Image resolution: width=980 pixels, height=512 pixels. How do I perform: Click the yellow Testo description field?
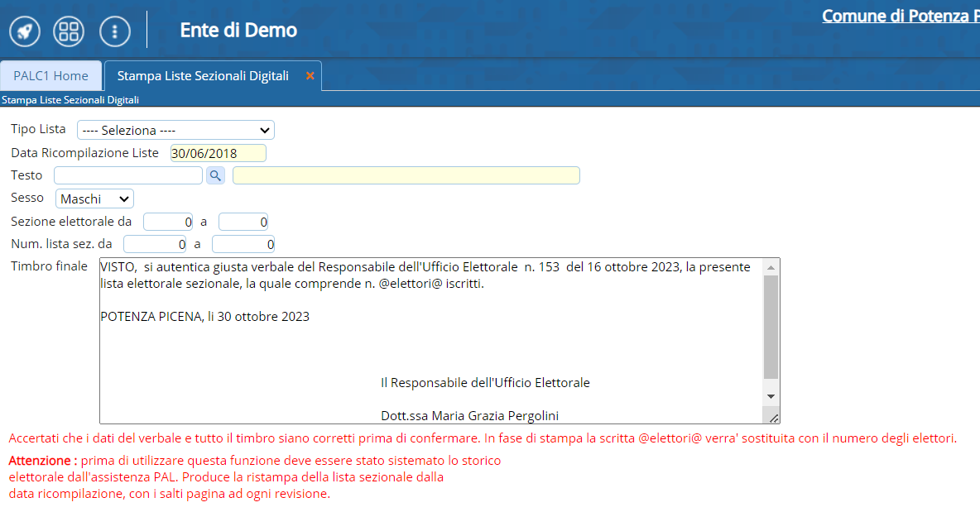point(406,175)
